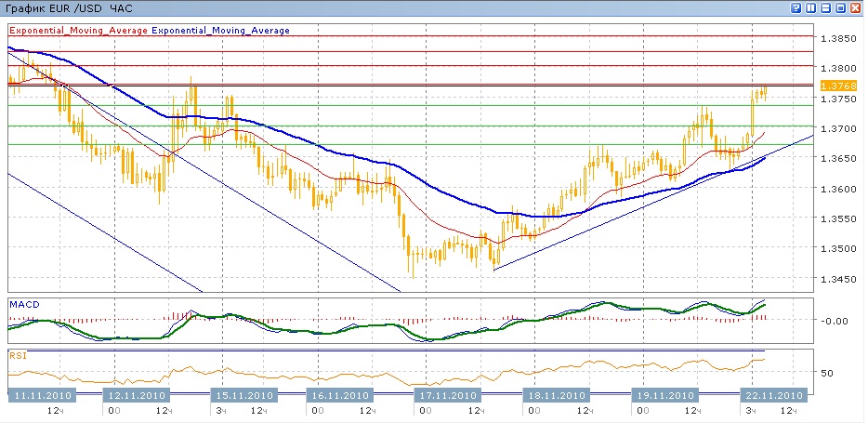Maximize the chart window
The width and height of the screenshot is (868, 423).
(x=841, y=7)
